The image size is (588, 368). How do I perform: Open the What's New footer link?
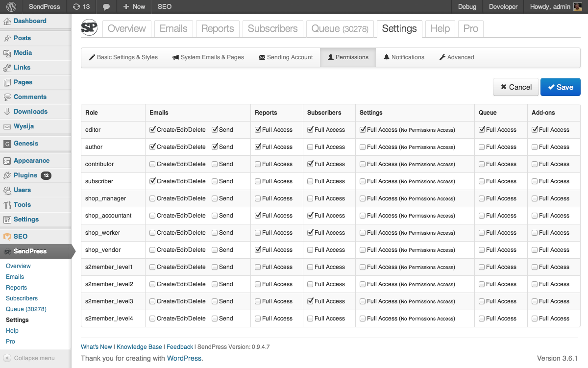[97, 347]
